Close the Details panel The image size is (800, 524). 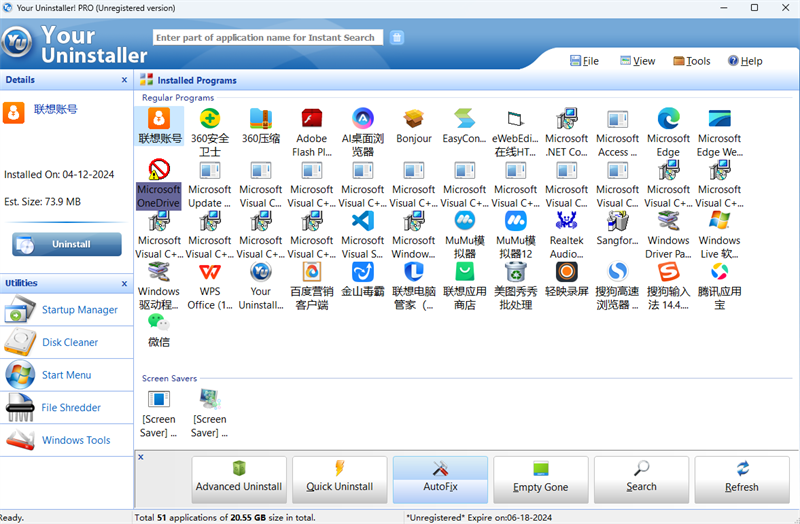(124, 80)
